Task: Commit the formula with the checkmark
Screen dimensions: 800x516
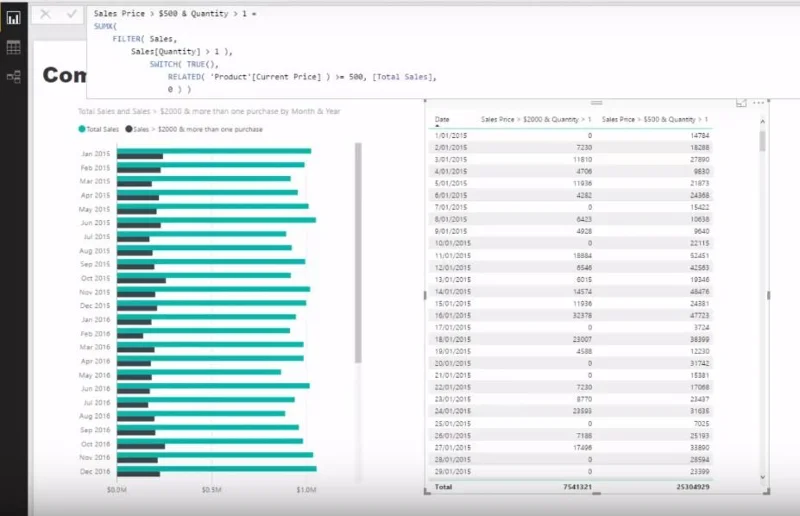Action: (71, 14)
